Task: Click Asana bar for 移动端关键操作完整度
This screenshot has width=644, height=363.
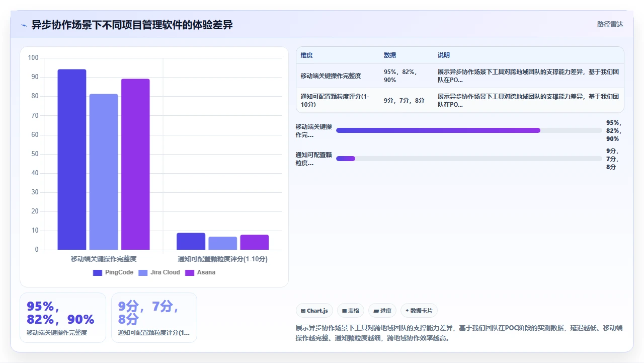Action: pos(135,164)
